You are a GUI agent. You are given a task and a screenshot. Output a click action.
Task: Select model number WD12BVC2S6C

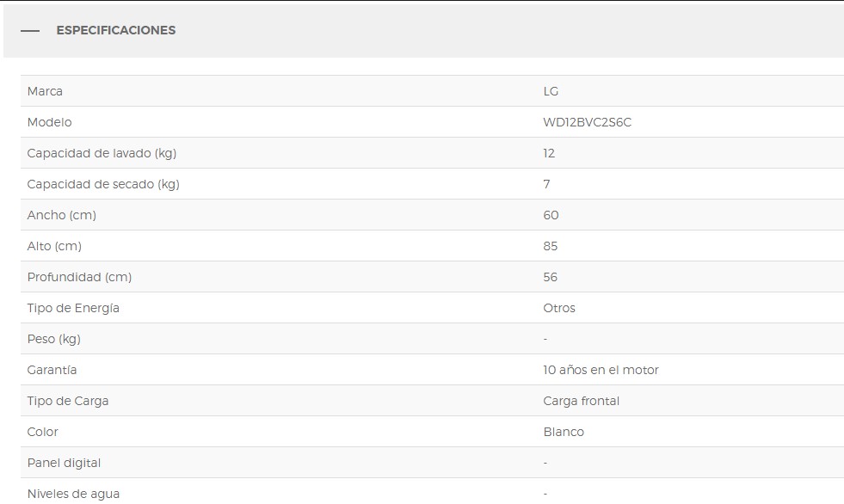pos(587,122)
